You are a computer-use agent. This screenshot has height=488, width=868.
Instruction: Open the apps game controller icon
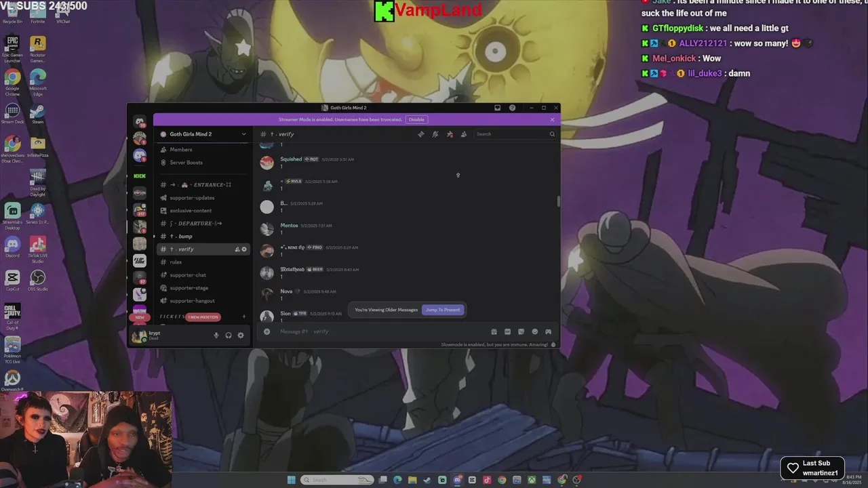(x=548, y=331)
